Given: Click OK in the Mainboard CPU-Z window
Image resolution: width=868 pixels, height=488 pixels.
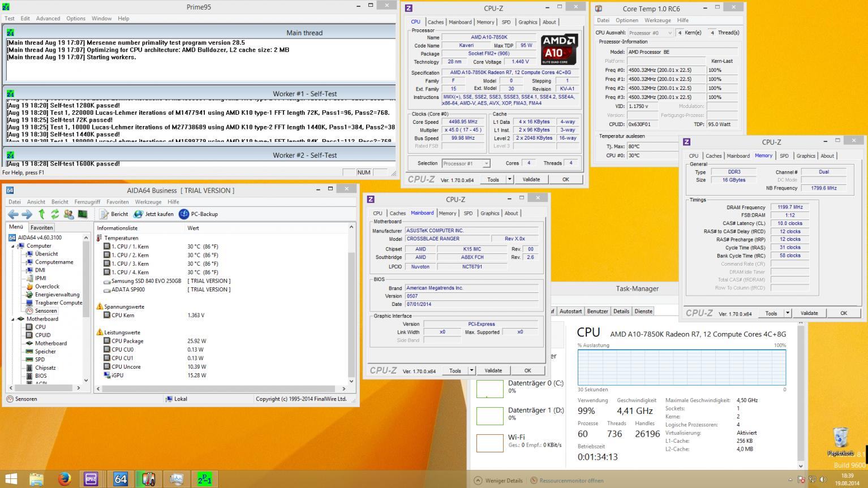Looking at the screenshot, I should pos(527,370).
